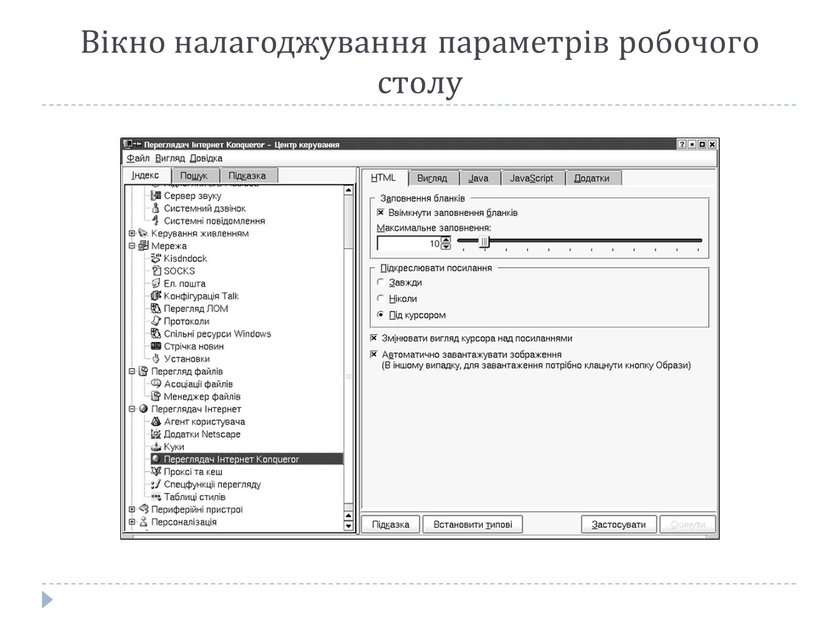Click the Максимальне заповнення number field

tap(409, 243)
